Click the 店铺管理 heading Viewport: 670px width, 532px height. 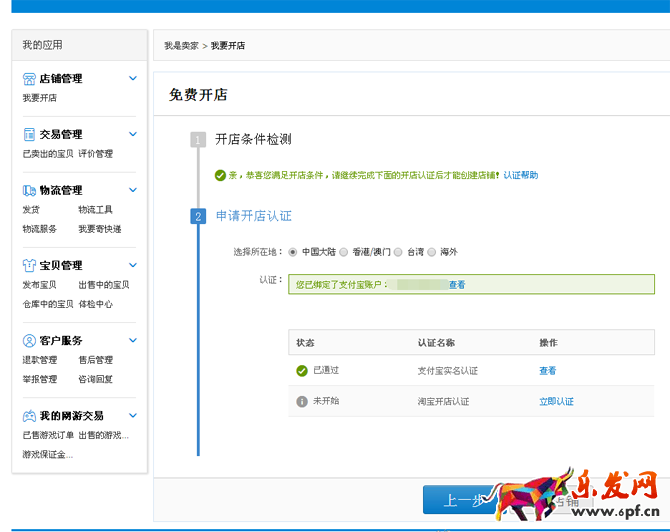[61, 79]
